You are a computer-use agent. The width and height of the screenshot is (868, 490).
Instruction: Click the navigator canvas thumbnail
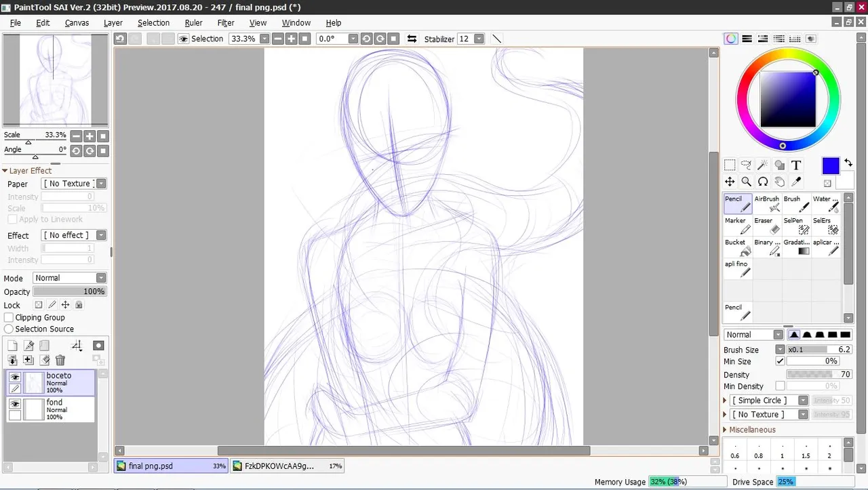[56, 80]
